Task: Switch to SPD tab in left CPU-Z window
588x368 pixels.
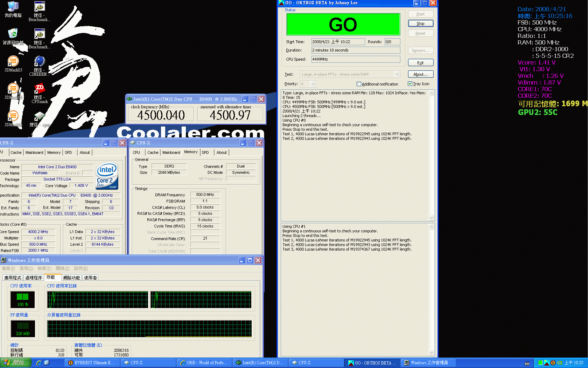Action: pos(68,152)
